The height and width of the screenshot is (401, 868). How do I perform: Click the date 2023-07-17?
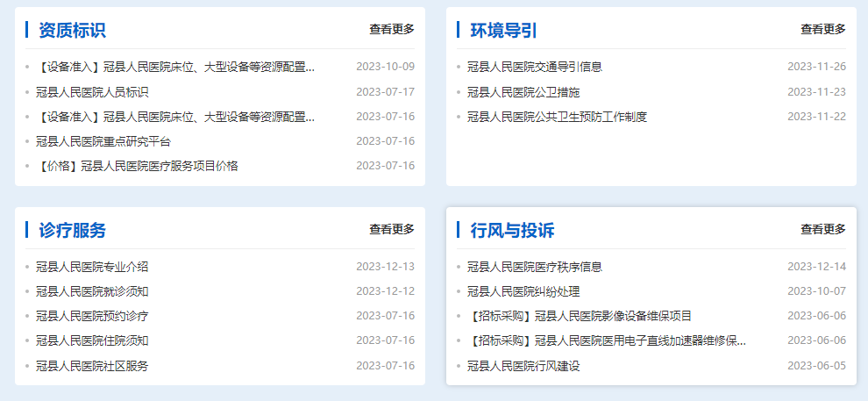tap(385, 92)
